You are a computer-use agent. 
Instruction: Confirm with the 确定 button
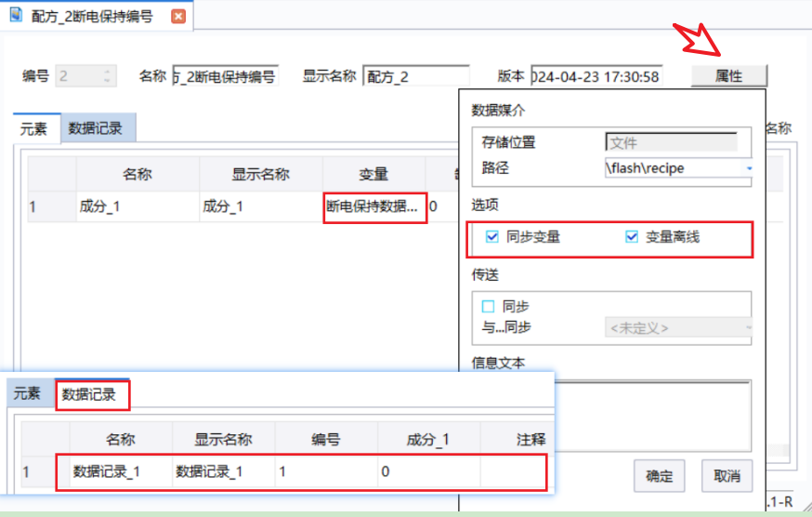(x=660, y=475)
